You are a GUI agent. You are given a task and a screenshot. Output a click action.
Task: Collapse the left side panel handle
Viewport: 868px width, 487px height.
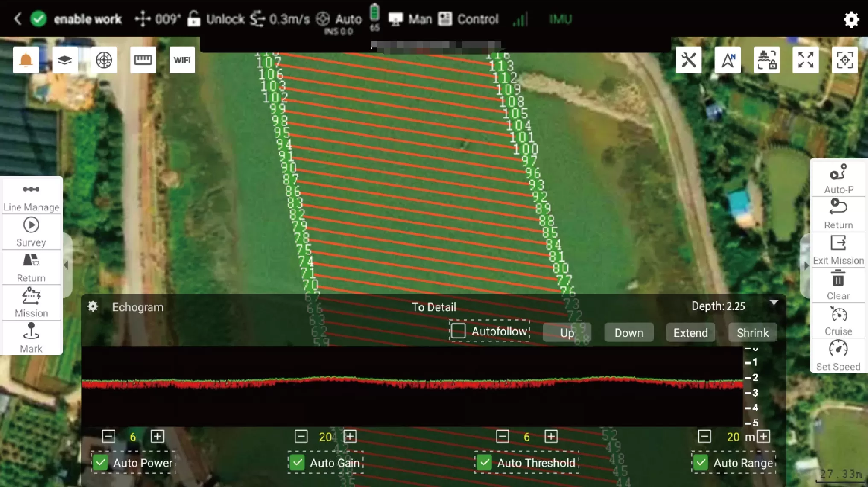[67, 265]
